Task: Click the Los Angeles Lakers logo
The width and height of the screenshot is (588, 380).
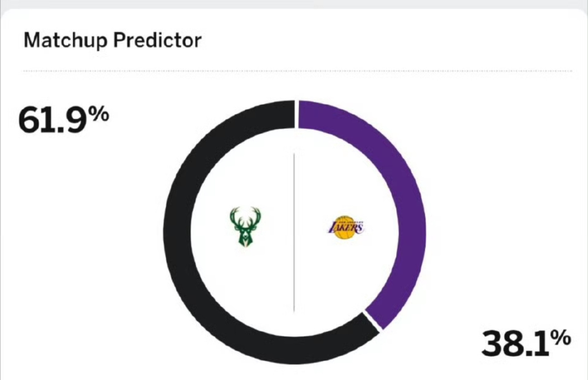Action: click(346, 228)
